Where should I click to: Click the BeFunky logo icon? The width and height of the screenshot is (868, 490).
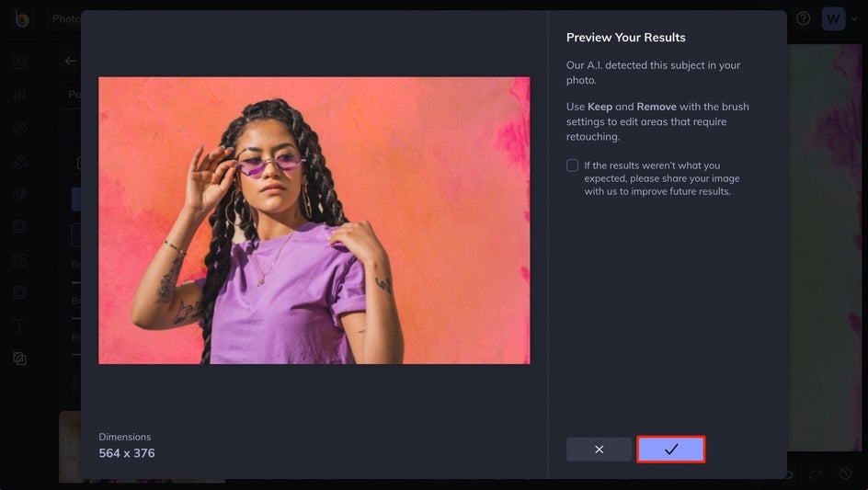(22, 20)
